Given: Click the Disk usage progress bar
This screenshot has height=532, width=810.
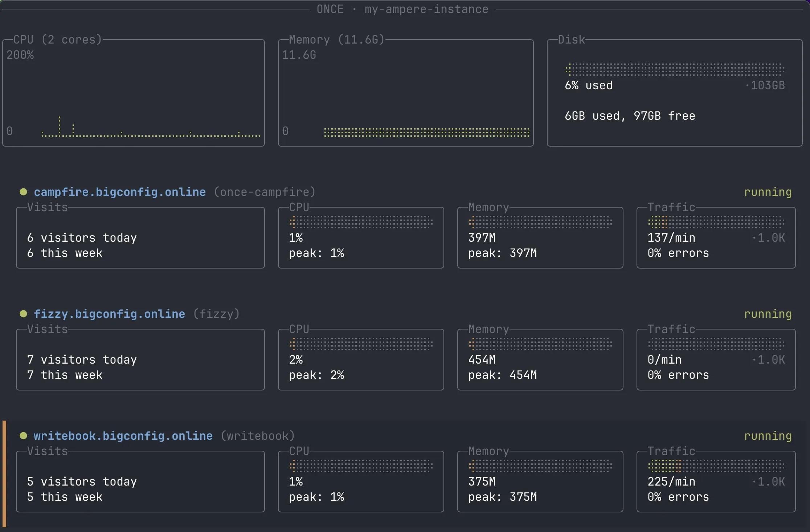Looking at the screenshot, I should (x=675, y=69).
